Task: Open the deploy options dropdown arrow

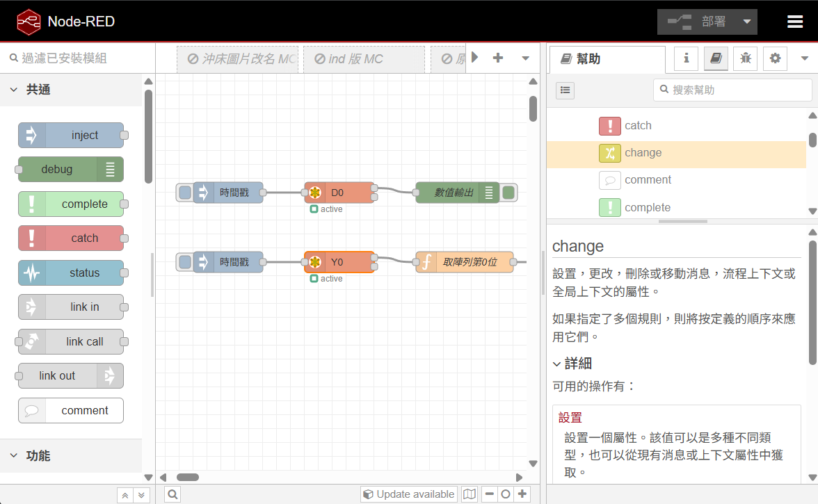Action: tap(746, 22)
